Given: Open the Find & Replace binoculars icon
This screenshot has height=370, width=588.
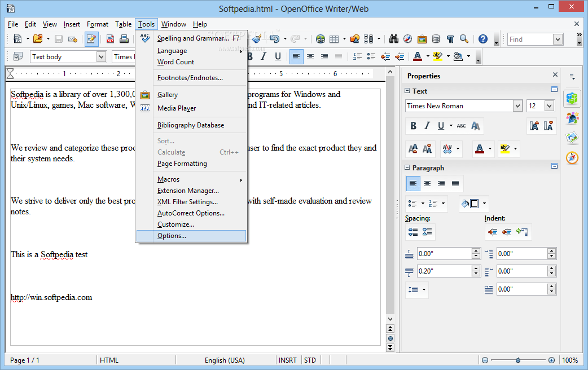Looking at the screenshot, I should pyautogui.click(x=394, y=39).
